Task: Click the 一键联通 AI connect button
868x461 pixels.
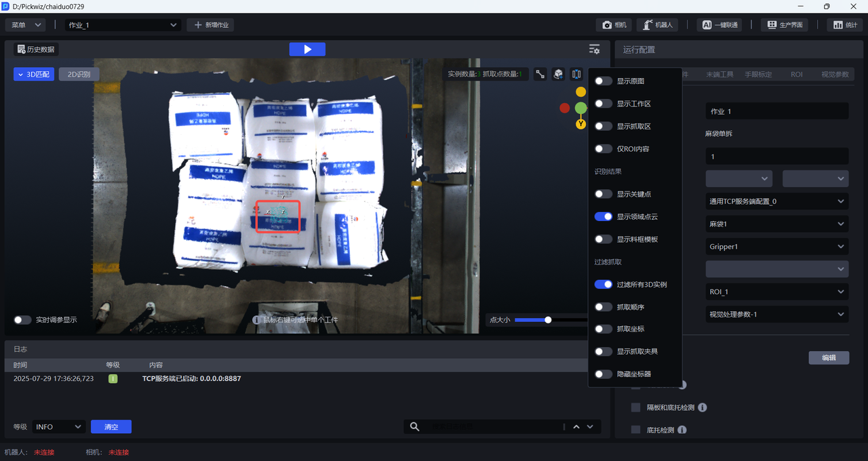Action: click(719, 25)
